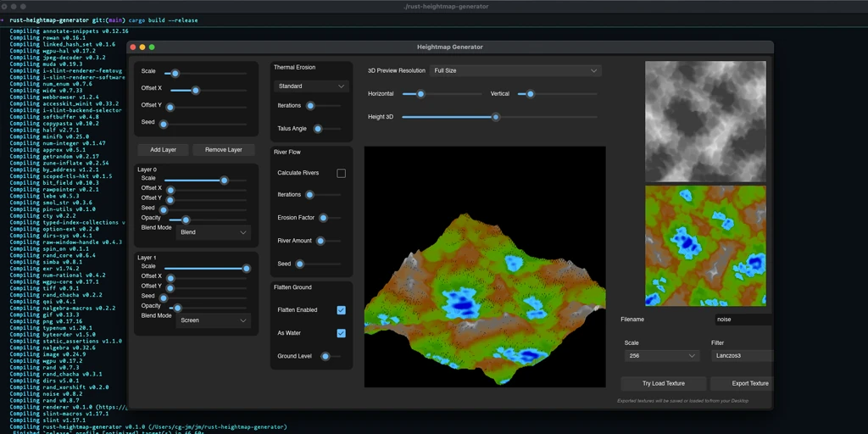Click the 'Thermal Erosion' section title
The height and width of the screenshot is (434, 868).
click(294, 68)
